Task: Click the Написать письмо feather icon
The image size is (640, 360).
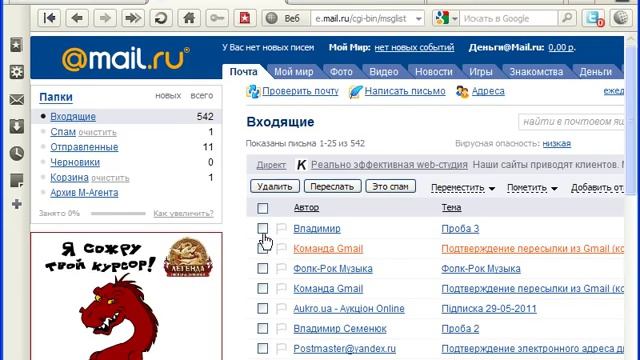Action: click(x=355, y=91)
